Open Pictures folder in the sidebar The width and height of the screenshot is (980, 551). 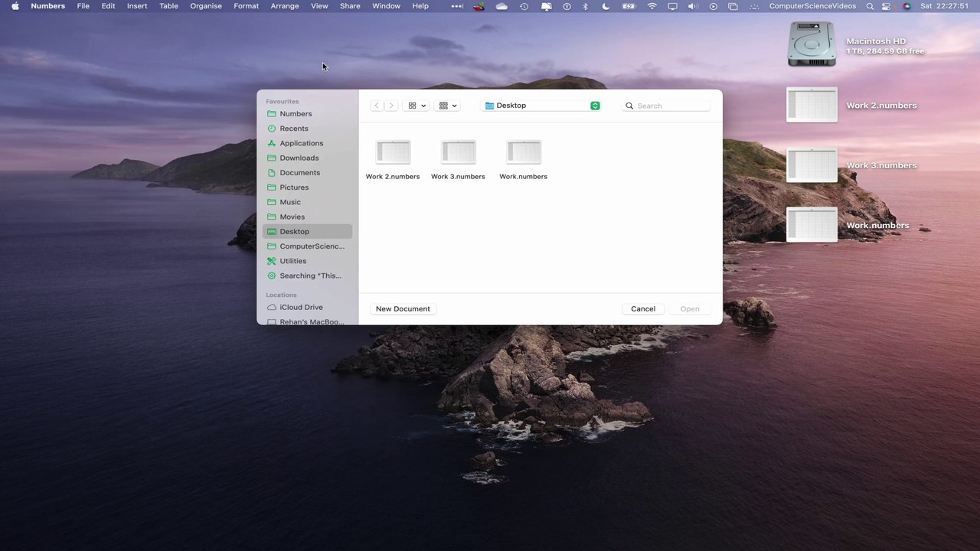308,187
